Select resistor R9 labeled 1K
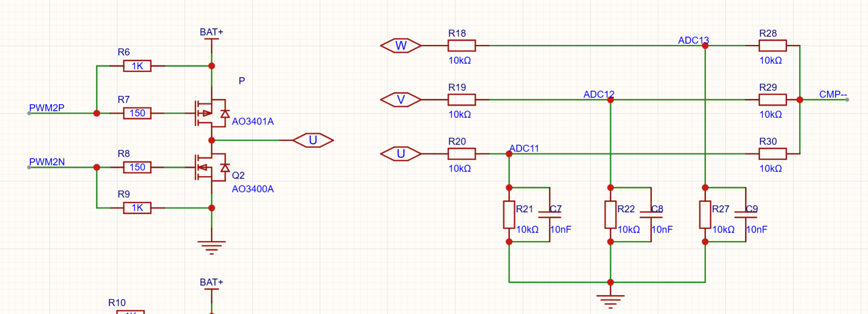 (137, 208)
